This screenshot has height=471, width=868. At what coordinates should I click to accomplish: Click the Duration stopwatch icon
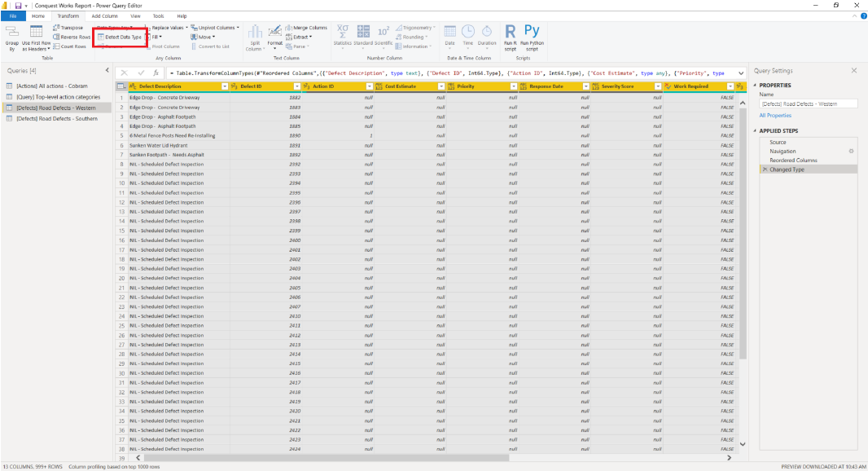487,31
